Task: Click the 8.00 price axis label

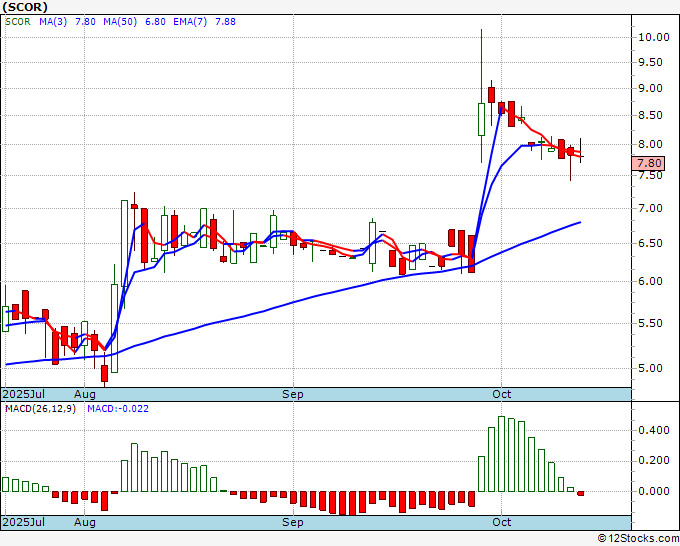Action: coord(650,144)
